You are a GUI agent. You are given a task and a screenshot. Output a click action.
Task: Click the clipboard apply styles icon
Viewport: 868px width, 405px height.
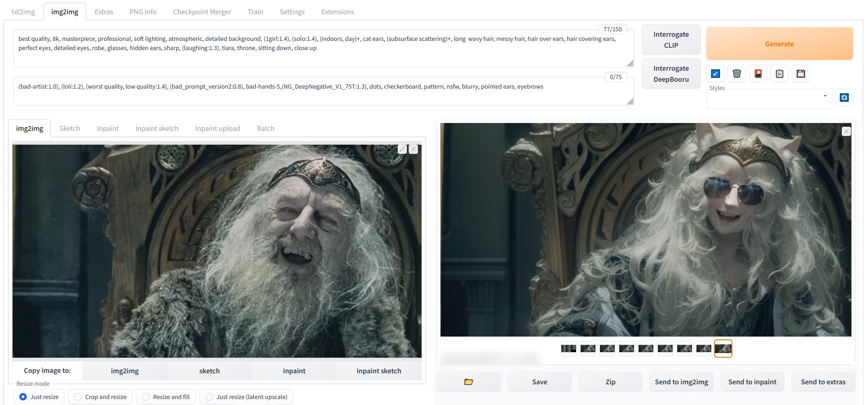tap(779, 73)
